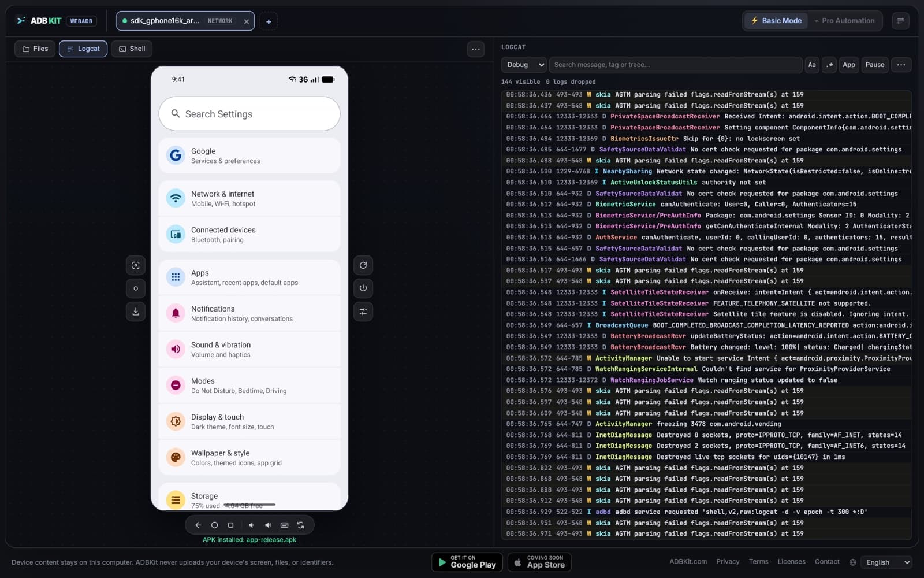Click the Logcat search message field

click(675, 65)
